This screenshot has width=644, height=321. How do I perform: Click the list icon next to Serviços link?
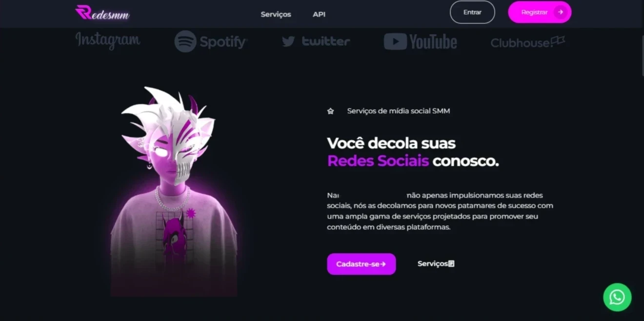451,264
